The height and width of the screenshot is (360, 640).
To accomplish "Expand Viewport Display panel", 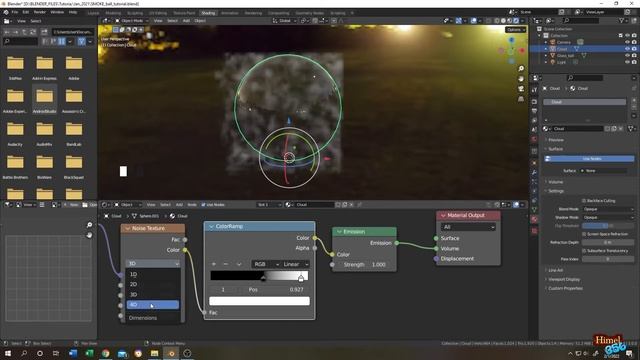I will tap(564, 280).
